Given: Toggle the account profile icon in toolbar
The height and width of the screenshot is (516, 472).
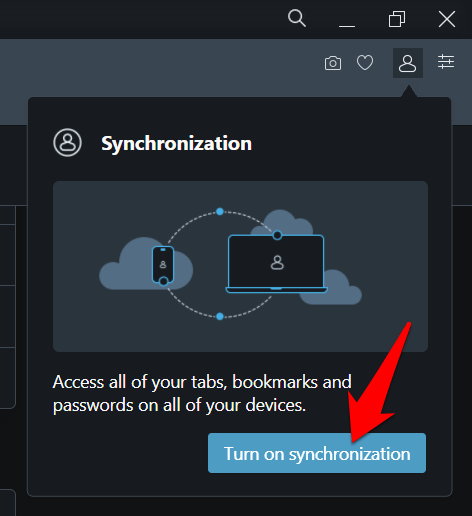Looking at the screenshot, I should pyautogui.click(x=408, y=63).
